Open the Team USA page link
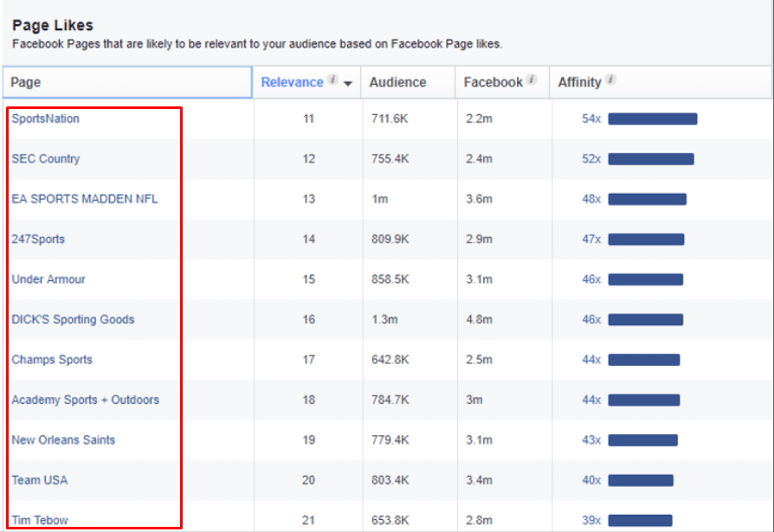Screen dimensions: 774x532 point(40,480)
